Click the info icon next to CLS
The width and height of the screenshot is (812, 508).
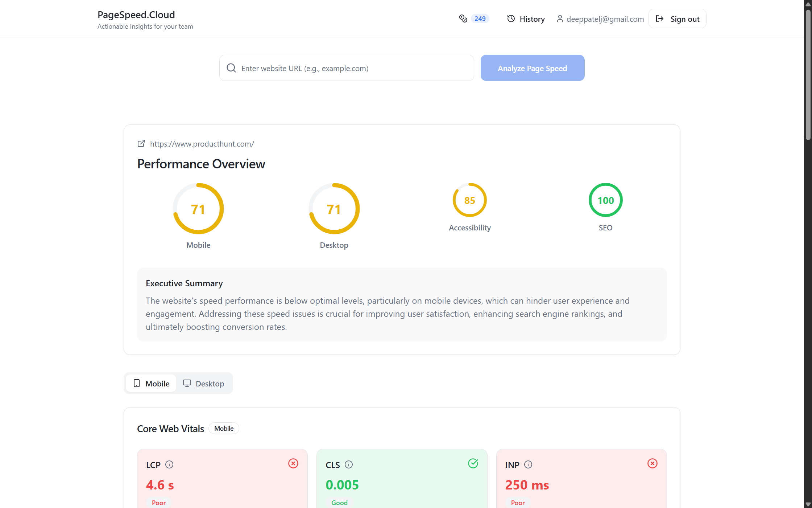(349, 464)
